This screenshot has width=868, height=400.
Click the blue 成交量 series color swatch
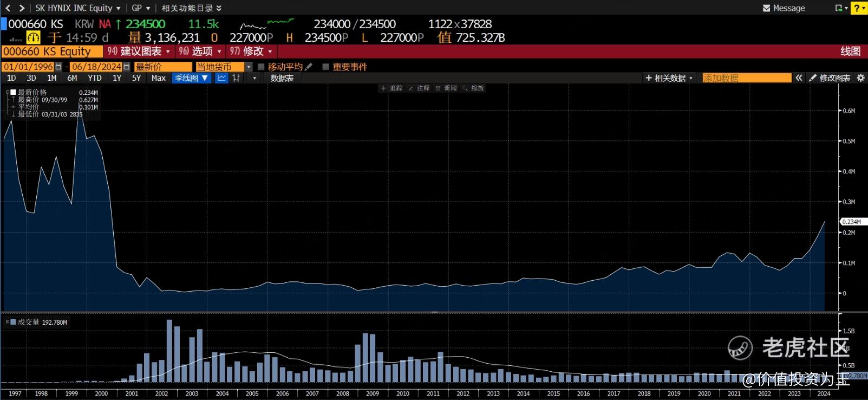[13, 322]
